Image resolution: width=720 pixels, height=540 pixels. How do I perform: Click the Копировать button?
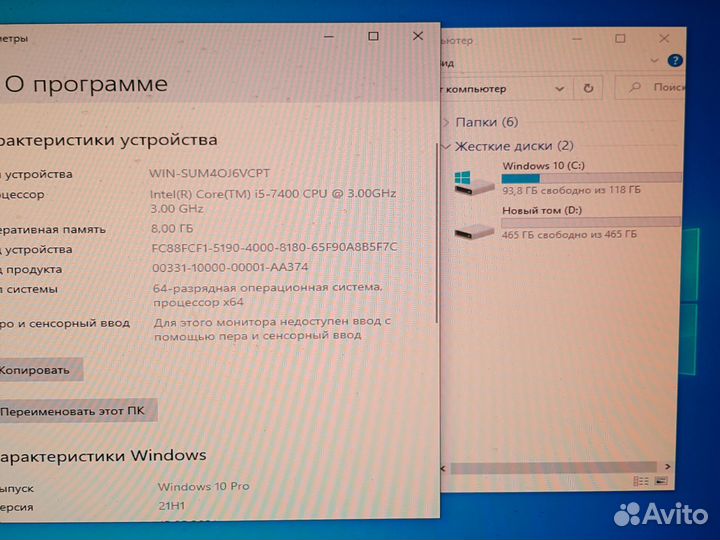pyautogui.click(x=40, y=370)
